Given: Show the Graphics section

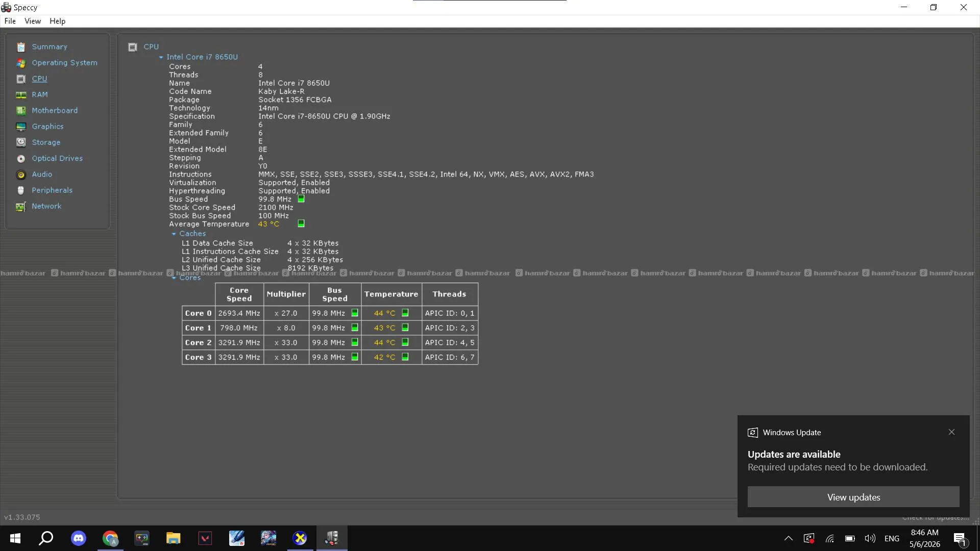Looking at the screenshot, I should (x=48, y=127).
